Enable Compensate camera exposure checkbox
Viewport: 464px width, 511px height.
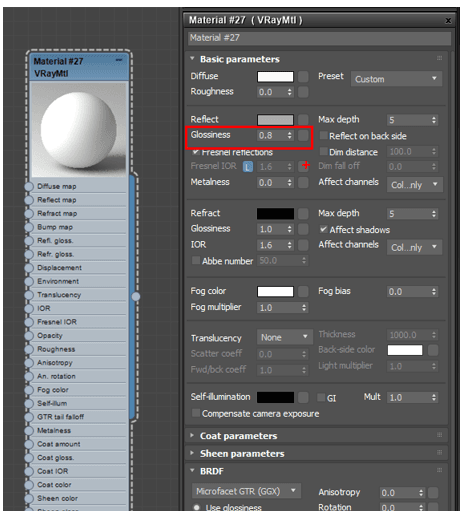tap(196, 413)
